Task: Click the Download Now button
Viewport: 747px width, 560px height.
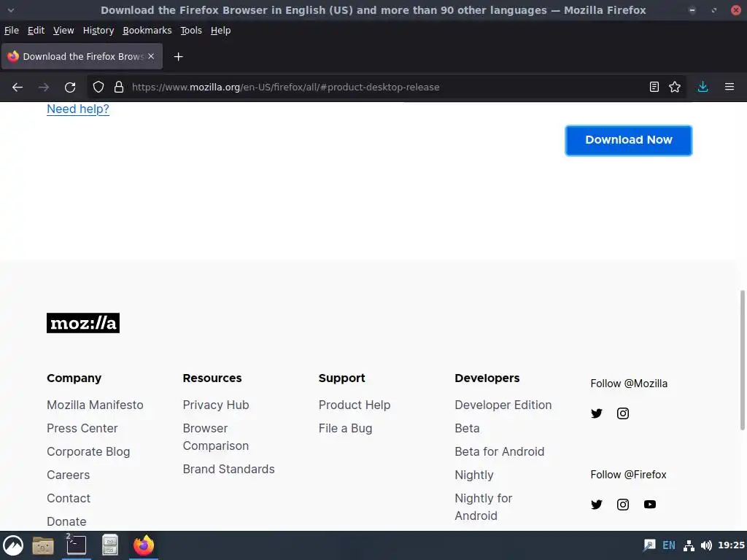Action: [x=628, y=140]
